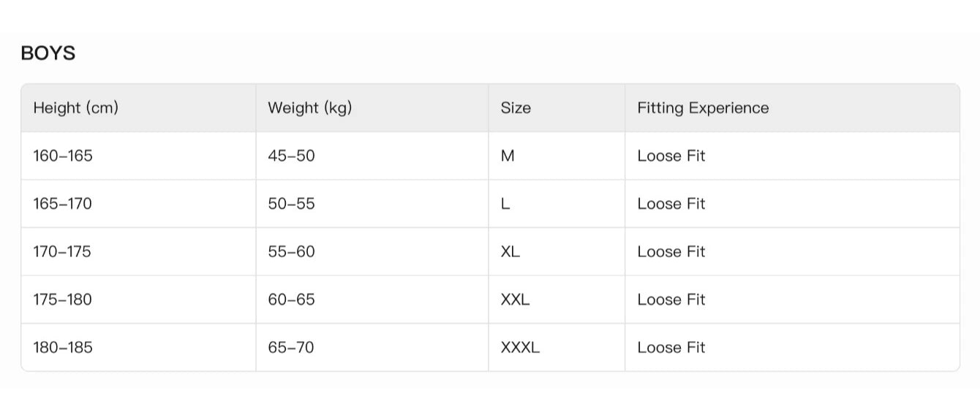Click the 60–65 weight cell

(x=291, y=300)
